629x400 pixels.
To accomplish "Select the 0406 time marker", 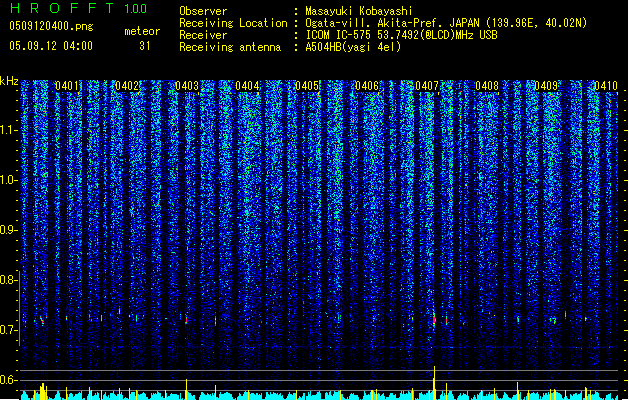I will coord(367,86).
